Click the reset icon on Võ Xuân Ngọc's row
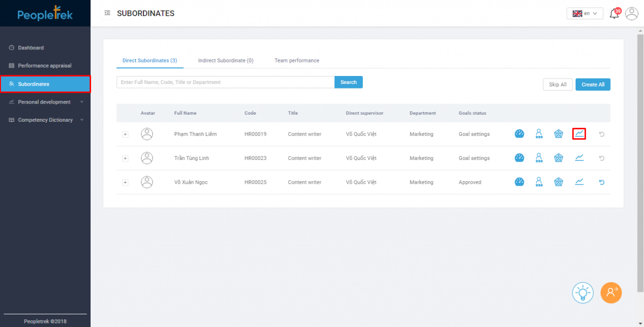 click(x=601, y=182)
